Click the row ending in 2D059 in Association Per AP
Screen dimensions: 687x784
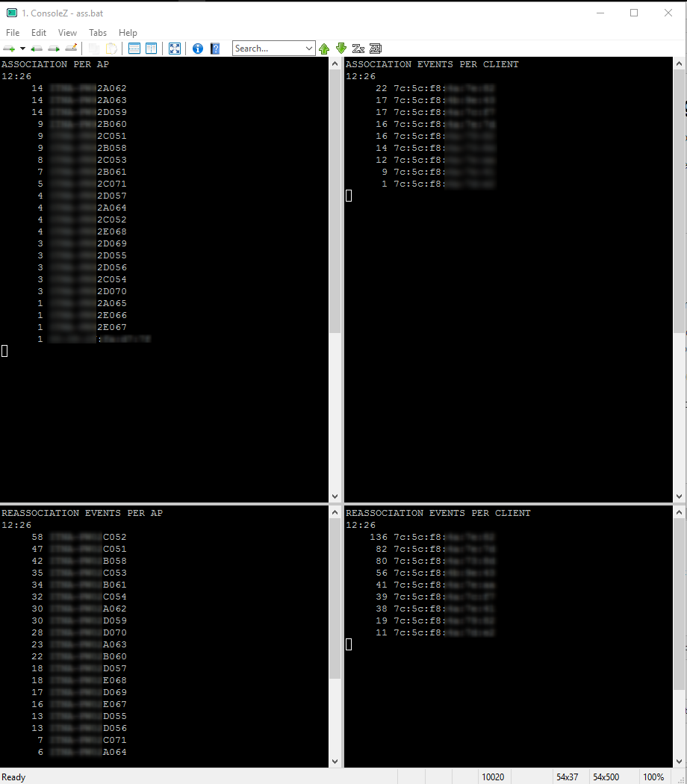(79, 112)
